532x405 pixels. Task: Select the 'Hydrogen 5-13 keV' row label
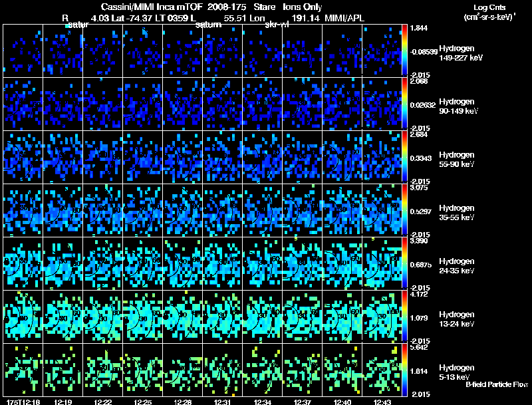pyautogui.click(x=457, y=372)
